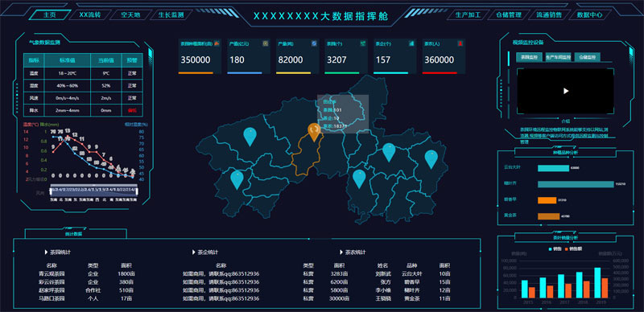The height and width of the screenshot is (312, 644).
Task: Expand the 茶园统计 section arrow
Action: [x=46, y=252]
